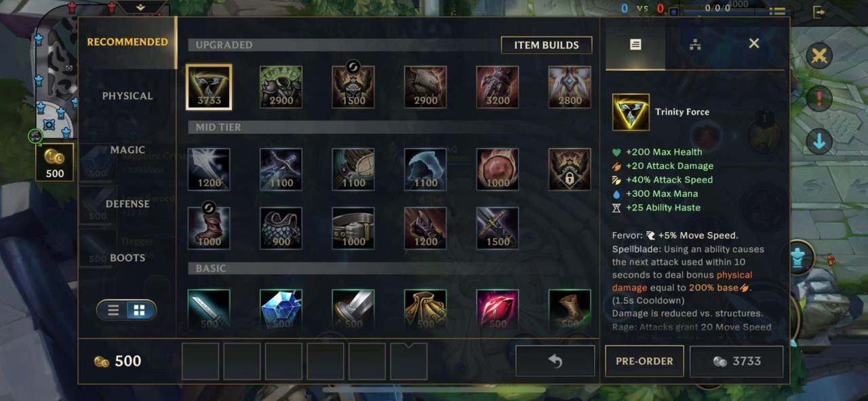Image resolution: width=868 pixels, height=401 pixels.
Task: Open the Item Builds button
Action: click(547, 45)
